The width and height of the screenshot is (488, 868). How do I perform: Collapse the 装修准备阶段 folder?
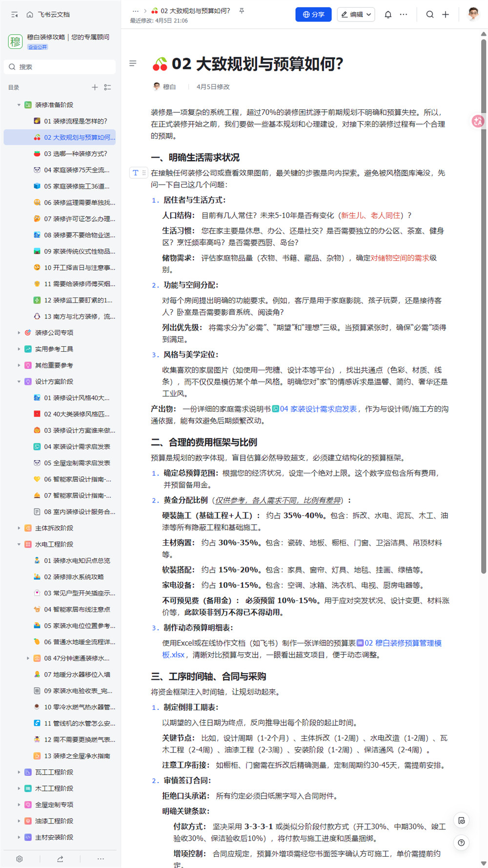point(19,105)
